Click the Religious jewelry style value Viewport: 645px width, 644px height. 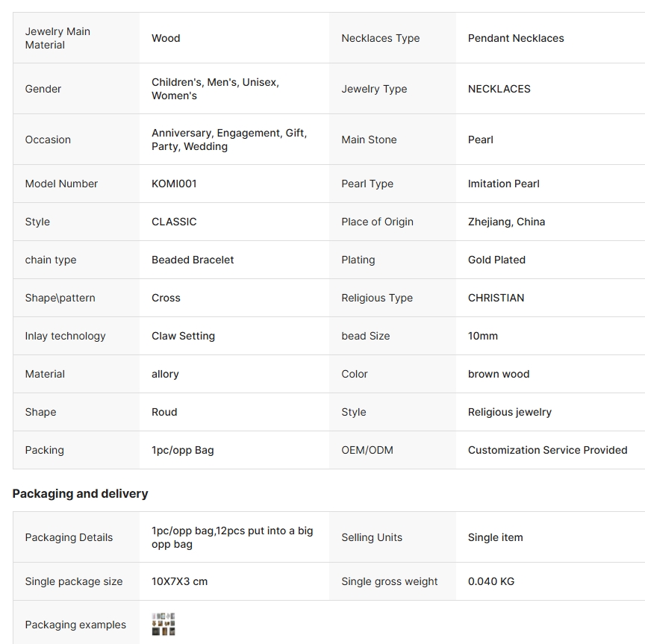[509, 412]
